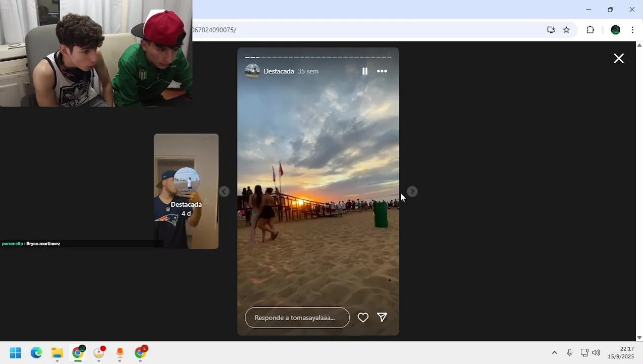
Task: Click the Destacada profile avatar in story header
Action: tap(252, 71)
